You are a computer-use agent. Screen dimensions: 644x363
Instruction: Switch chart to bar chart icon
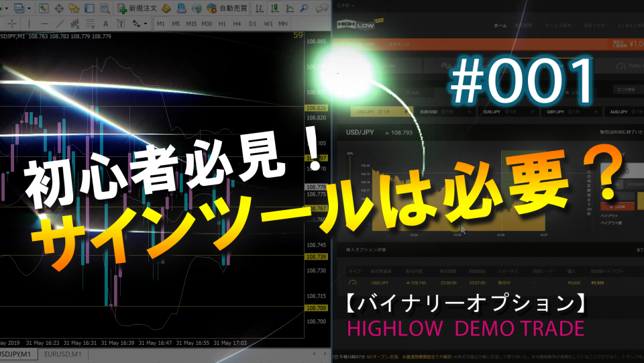pos(259,8)
